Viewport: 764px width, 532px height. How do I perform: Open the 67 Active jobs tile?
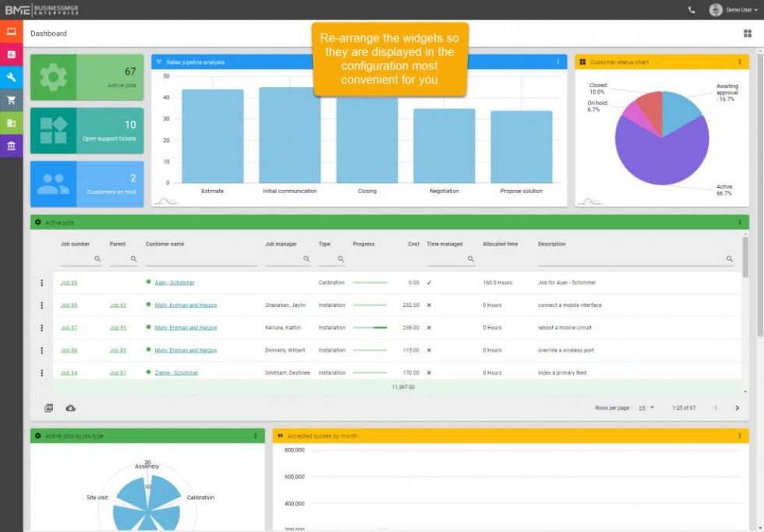coord(87,77)
